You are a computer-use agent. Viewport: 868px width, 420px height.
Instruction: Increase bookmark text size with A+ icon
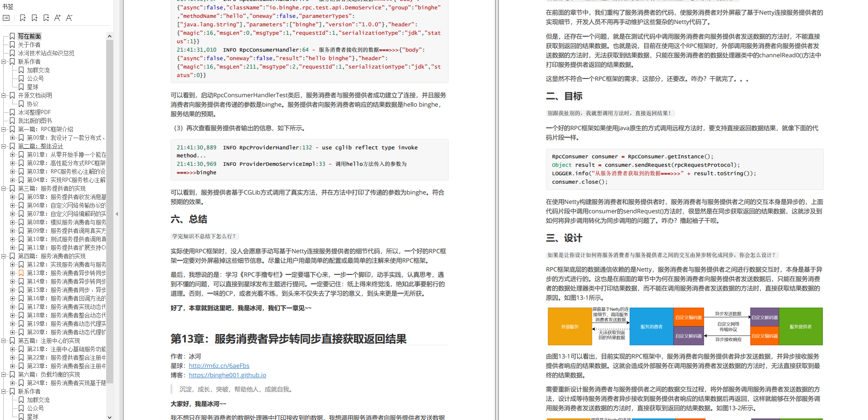click(x=57, y=18)
